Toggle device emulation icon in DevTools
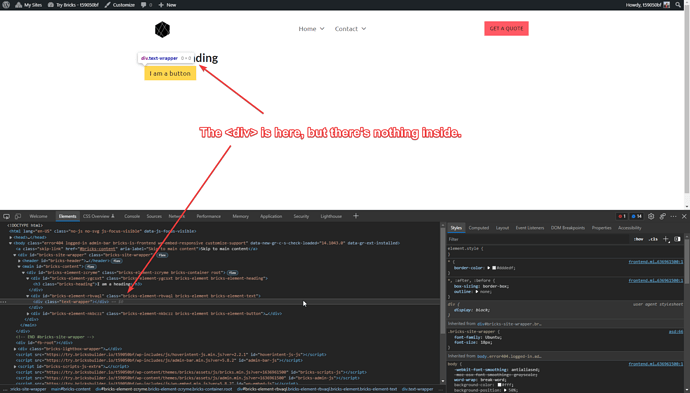The width and height of the screenshot is (690, 393). [18, 216]
